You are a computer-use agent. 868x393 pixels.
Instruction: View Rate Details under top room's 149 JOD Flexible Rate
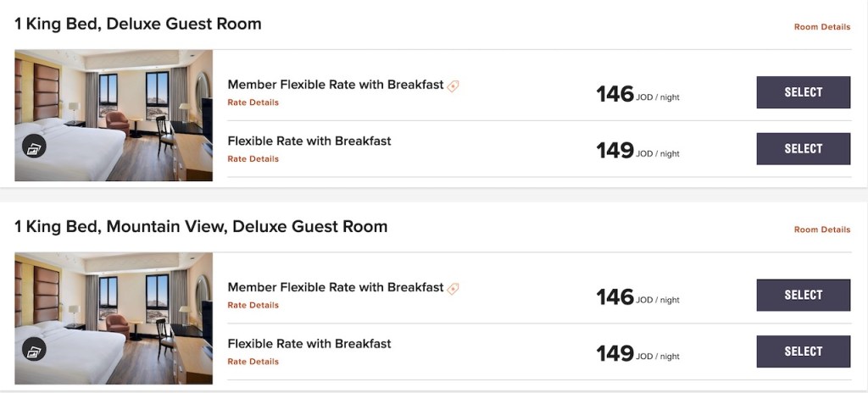click(x=253, y=158)
